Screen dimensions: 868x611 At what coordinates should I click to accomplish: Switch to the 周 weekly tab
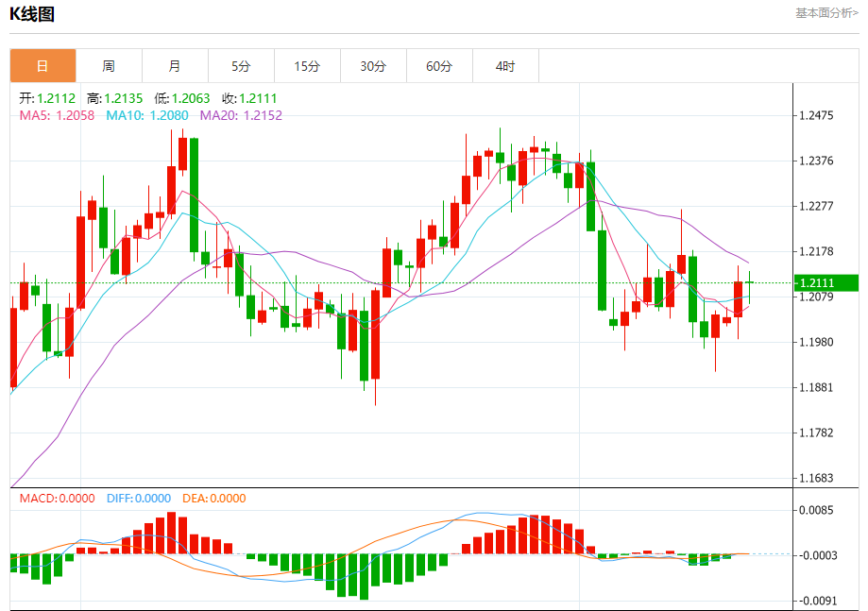coord(109,66)
